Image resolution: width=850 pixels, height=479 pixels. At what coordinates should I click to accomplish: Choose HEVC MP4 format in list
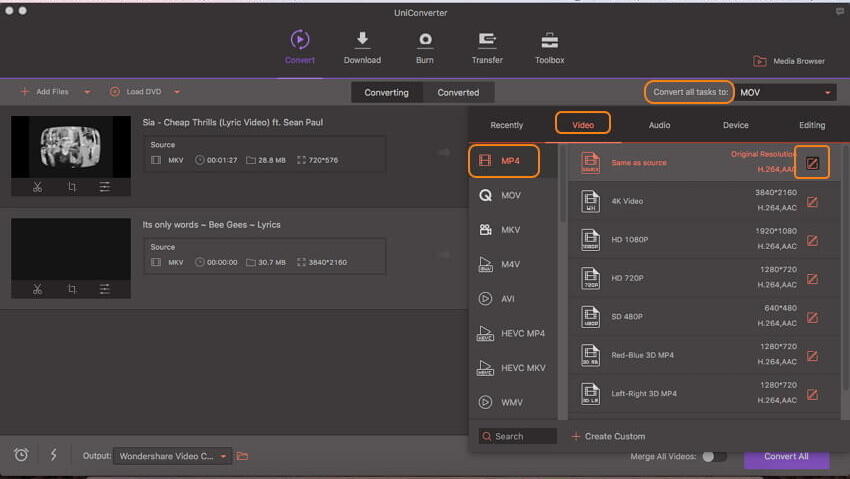coord(512,333)
